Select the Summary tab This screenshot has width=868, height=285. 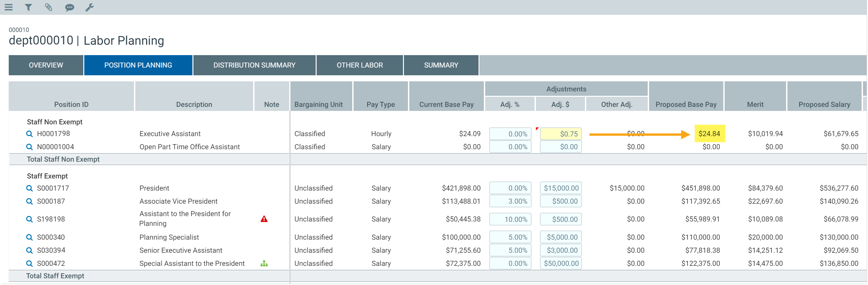click(441, 65)
